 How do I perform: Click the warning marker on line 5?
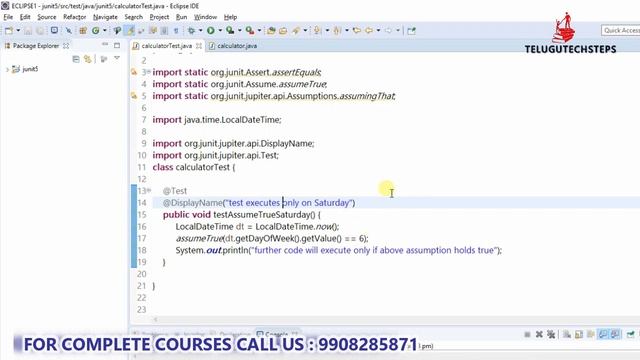click(134, 96)
